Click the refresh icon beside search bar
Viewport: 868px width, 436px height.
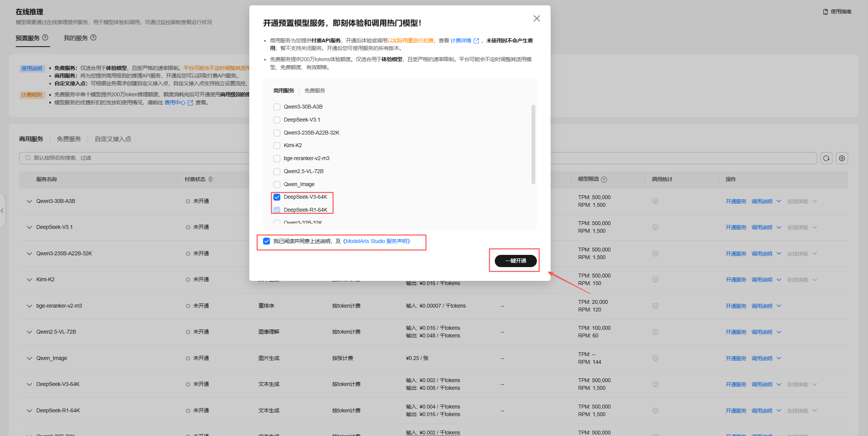[826, 158]
